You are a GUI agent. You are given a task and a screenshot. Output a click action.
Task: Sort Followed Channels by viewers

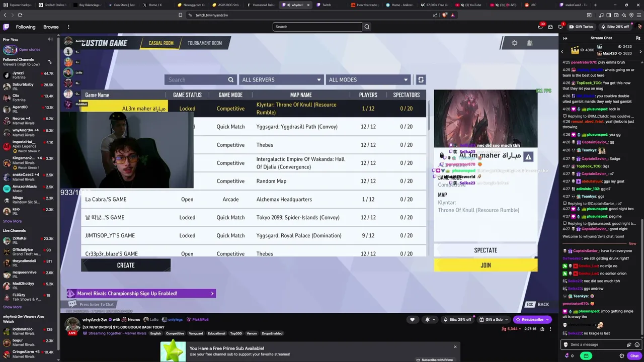50,62
